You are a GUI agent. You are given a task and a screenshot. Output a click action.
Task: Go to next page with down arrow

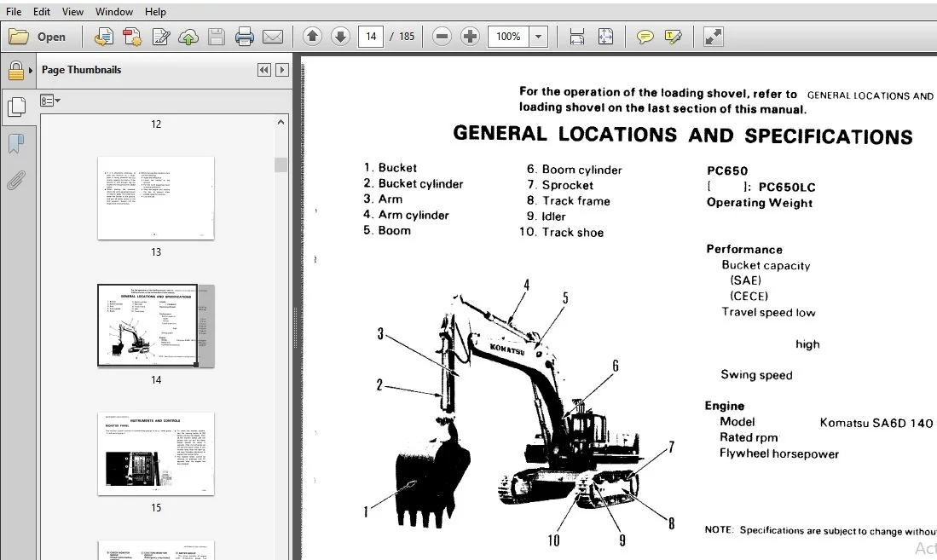(x=341, y=37)
